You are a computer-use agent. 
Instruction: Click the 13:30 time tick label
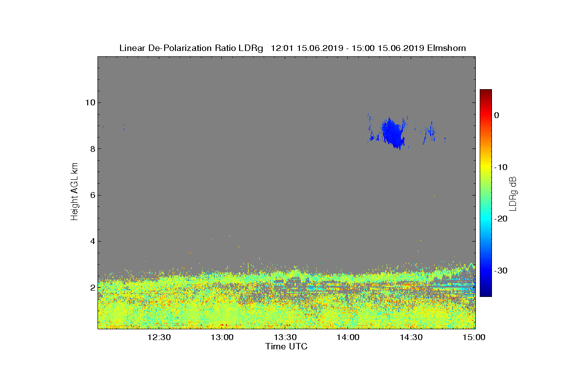tap(285, 337)
